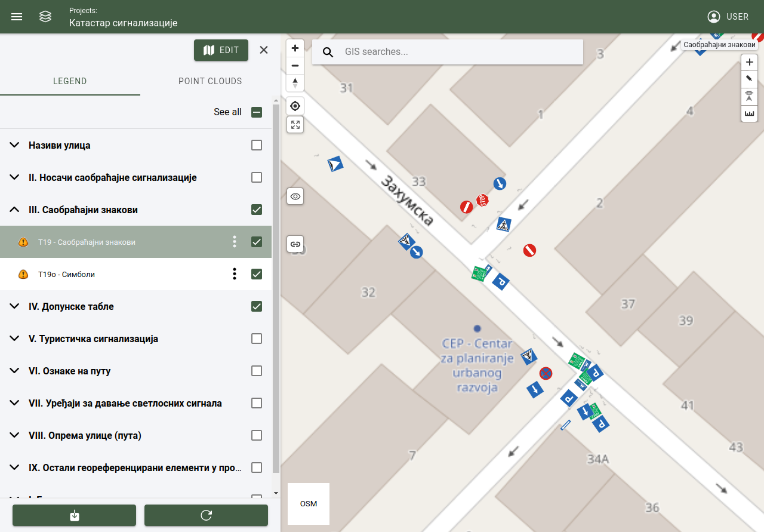Uncheck T19 - Саобраћајни знакови layer

[x=257, y=242]
